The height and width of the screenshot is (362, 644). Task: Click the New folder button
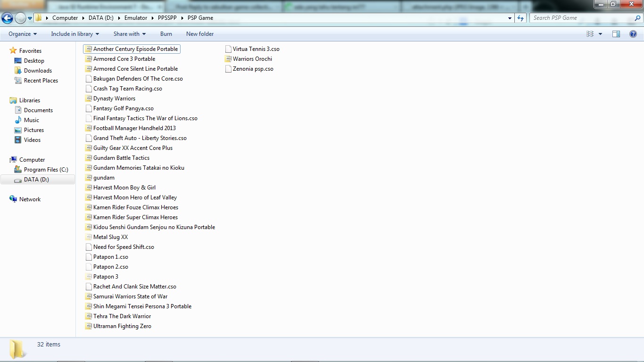point(200,34)
